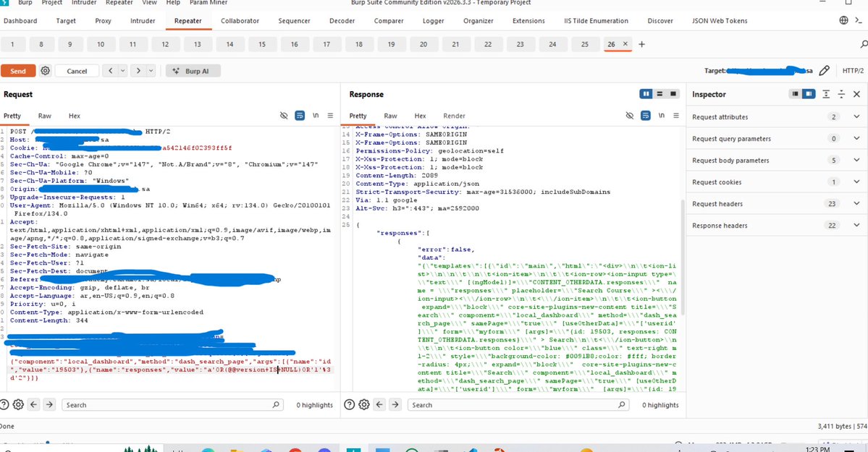868x452 pixels.
Task: Switch to the Proxy tab
Action: 103,20
